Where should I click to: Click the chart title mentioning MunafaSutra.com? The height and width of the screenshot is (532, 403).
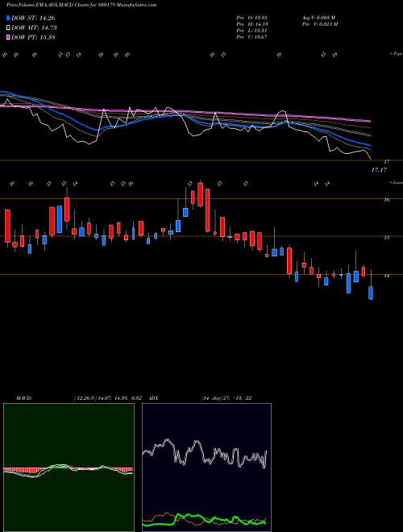click(x=81, y=5)
